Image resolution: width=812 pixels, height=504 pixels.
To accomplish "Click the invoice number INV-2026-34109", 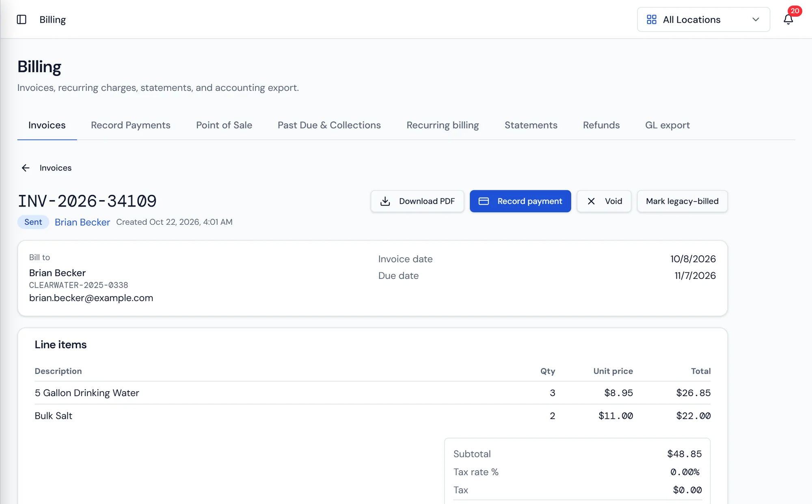I will tap(87, 201).
